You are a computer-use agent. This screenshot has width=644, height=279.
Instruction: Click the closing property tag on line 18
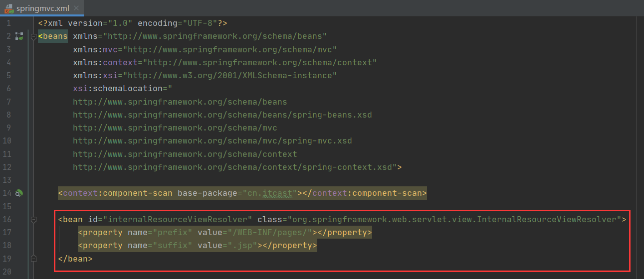pos(290,245)
